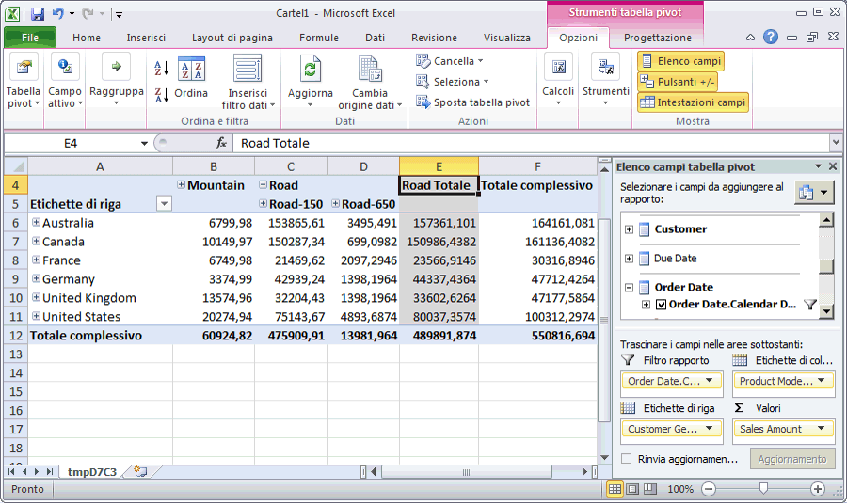The image size is (847, 504).
Task: Click the Calcoli icon
Action: pos(558,69)
